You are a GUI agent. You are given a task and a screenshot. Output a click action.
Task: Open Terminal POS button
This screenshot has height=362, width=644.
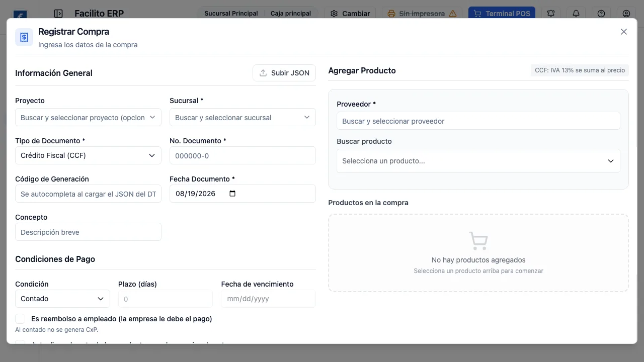click(502, 14)
